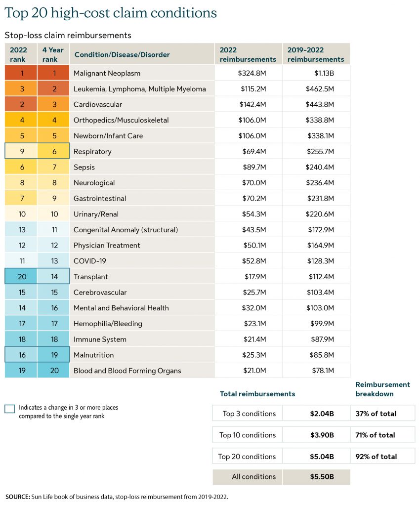420x506 pixels.
Task: Click the Mental and Behavioral Health label
Action: (121, 308)
